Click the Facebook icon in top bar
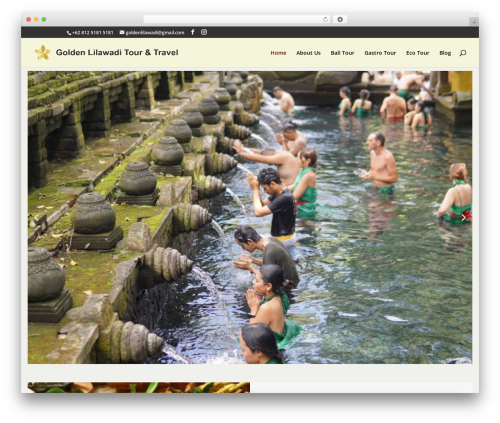 pos(193,32)
